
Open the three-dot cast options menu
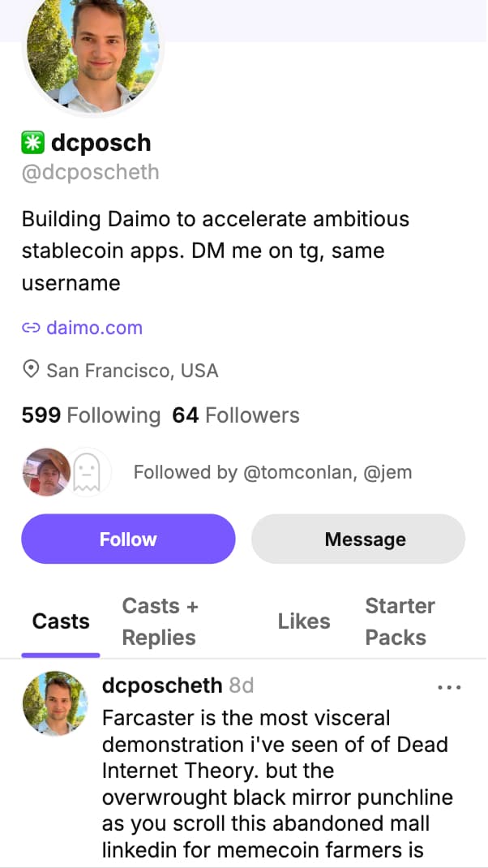click(x=448, y=687)
